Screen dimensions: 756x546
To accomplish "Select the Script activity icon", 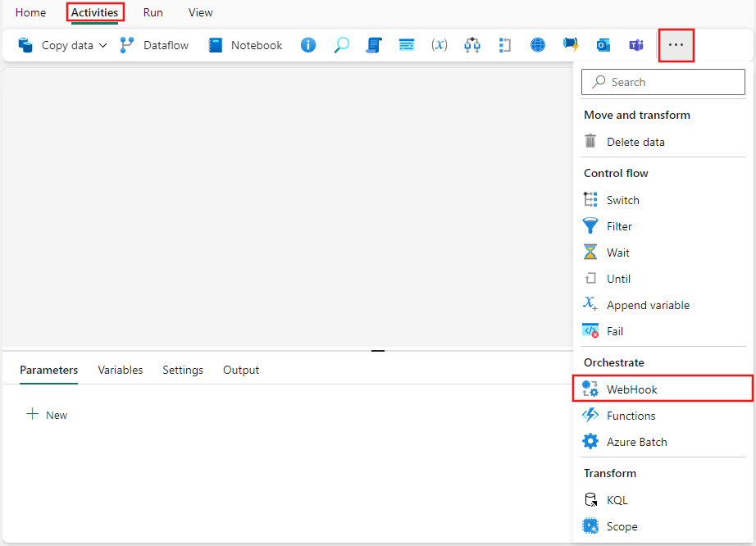I will coord(374,45).
